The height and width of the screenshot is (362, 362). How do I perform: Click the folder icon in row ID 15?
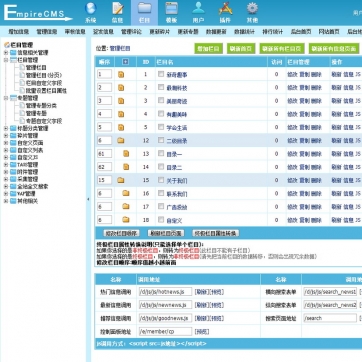pos(121,180)
